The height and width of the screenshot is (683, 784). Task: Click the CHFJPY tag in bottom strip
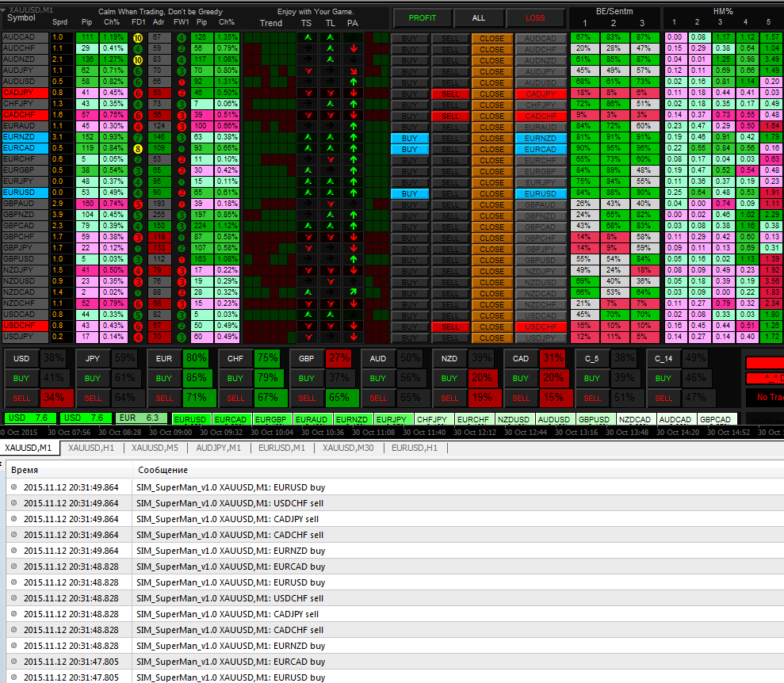pyautogui.click(x=432, y=420)
